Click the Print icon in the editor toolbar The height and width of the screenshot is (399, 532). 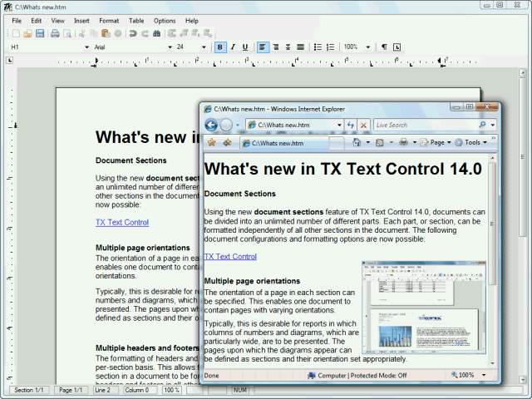tap(55, 33)
